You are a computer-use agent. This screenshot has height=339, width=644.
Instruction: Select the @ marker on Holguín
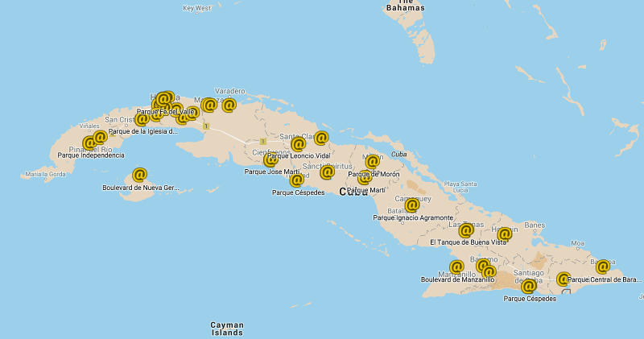[x=505, y=234]
